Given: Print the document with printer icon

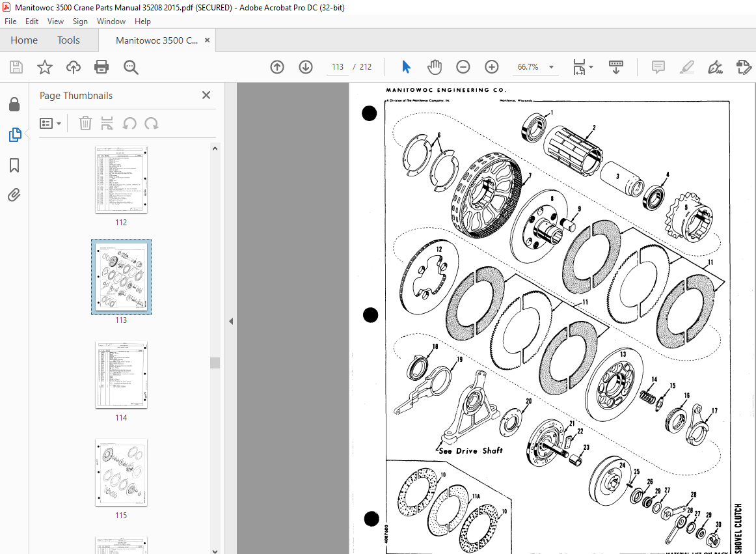Looking at the screenshot, I should (101, 67).
